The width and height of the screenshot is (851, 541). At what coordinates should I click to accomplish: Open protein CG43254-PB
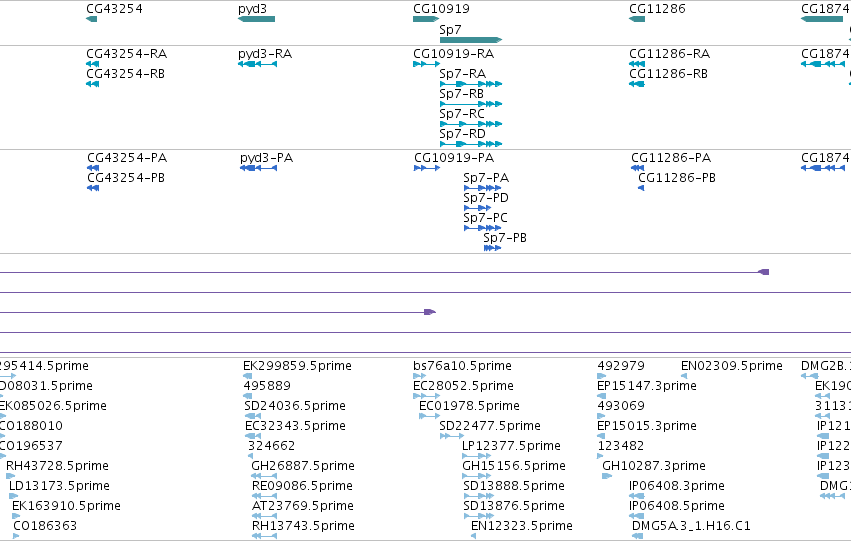coord(126,178)
